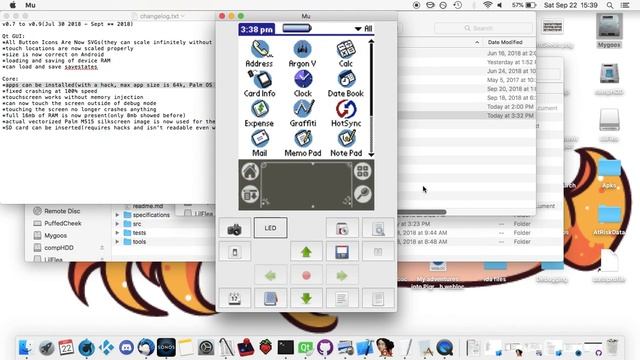Open the Expense app

[259, 114]
